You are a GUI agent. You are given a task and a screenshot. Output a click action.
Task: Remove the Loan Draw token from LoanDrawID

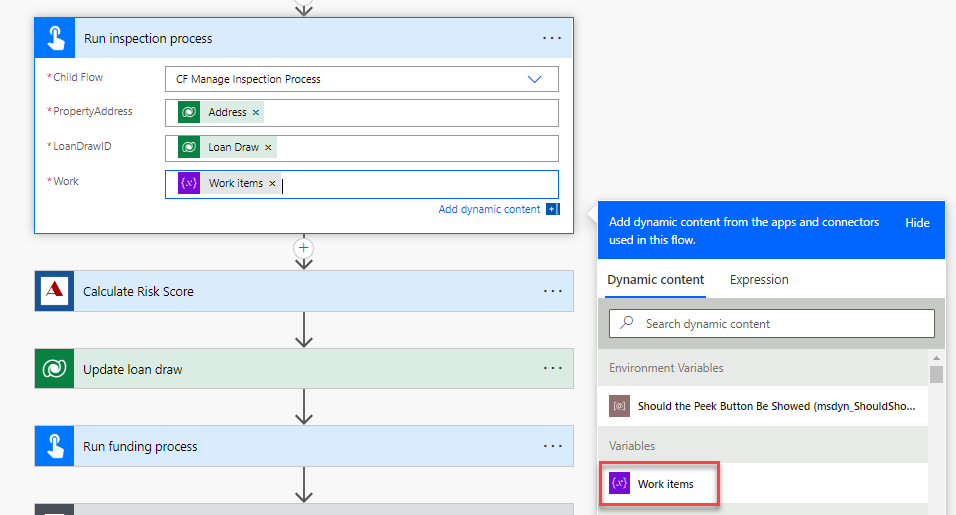[x=268, y=148]
